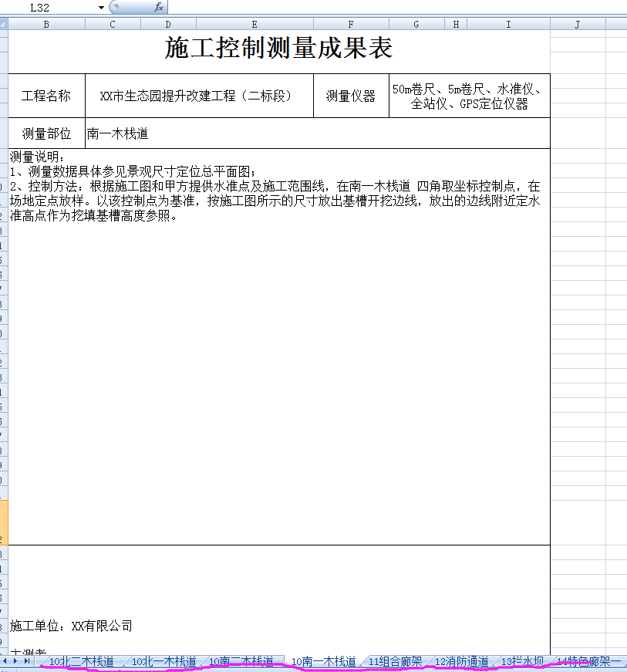Viewport: 627px width, 672px height.
Task: Click the 南一木栈道 value cell
Action: [x=317, y=133]
